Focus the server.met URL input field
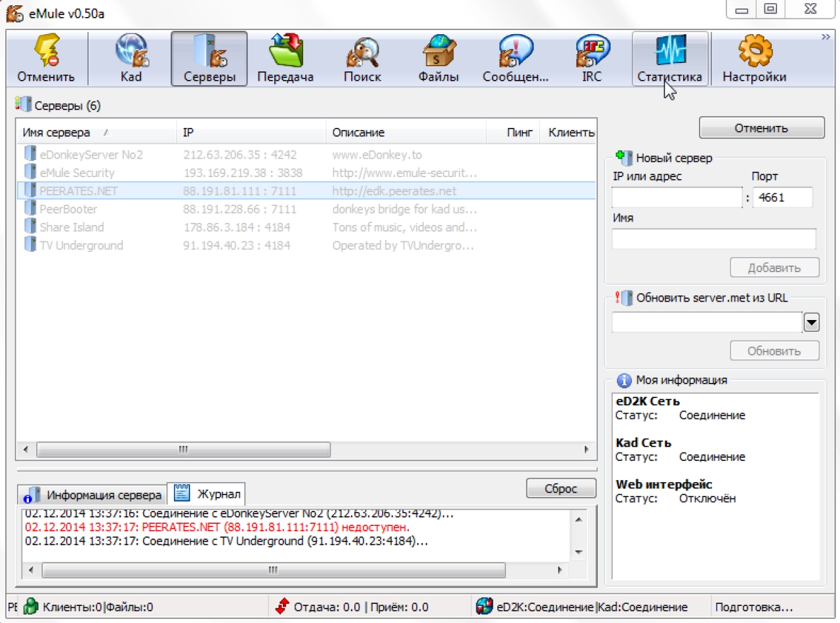 [707, 323]
